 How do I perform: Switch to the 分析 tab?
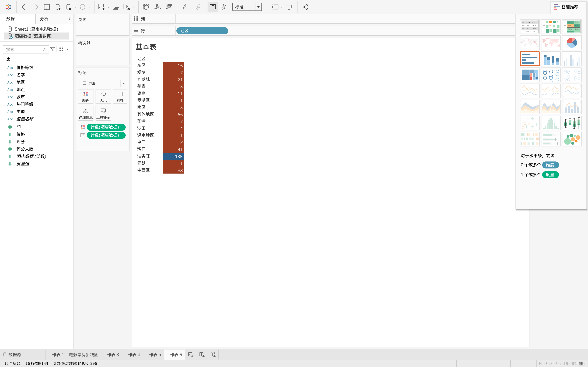44,19
